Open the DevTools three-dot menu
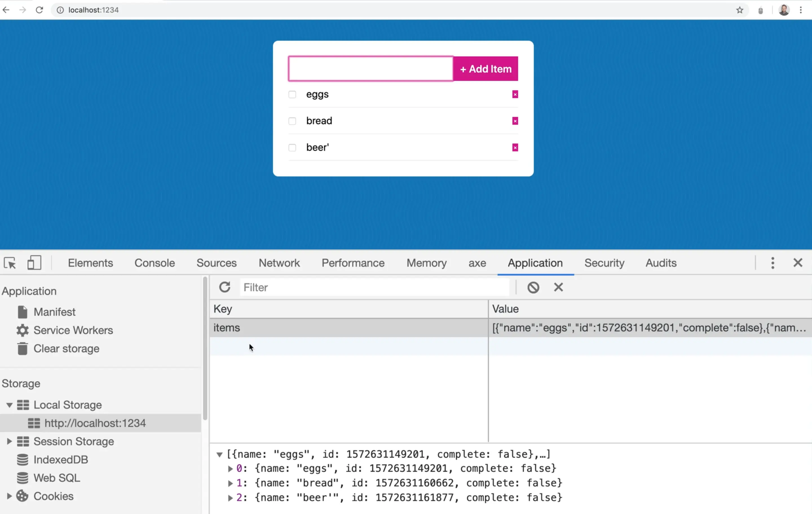This screenshot has height=514, width=812. pyautogui.click(x=772, y=263)
